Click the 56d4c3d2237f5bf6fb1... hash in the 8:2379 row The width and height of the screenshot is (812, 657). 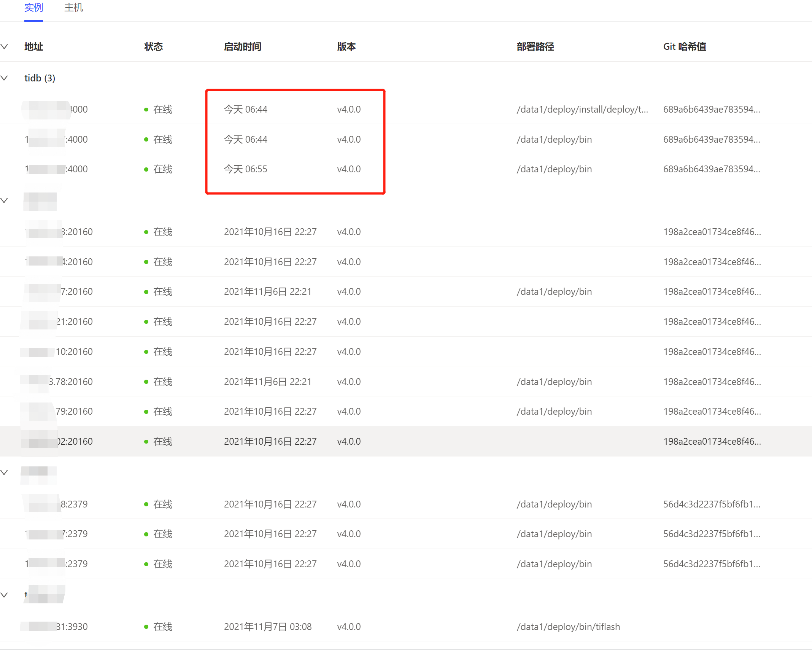711,504
